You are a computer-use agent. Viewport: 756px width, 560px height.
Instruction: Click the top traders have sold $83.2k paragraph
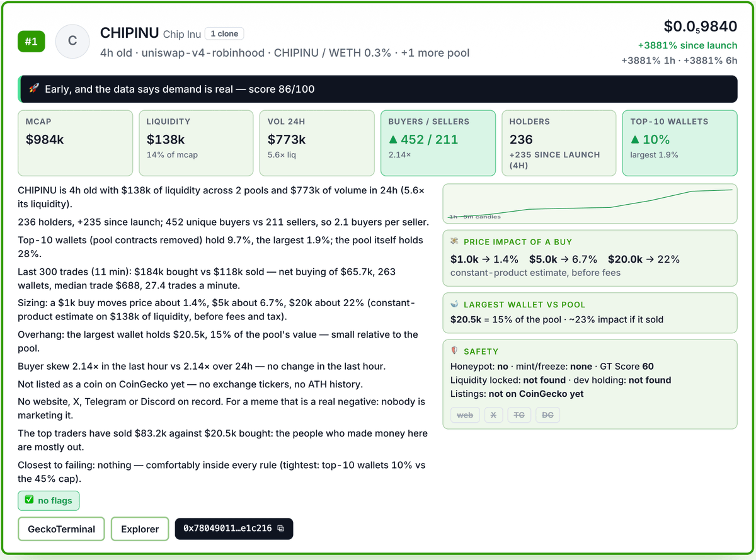point(223,440)
